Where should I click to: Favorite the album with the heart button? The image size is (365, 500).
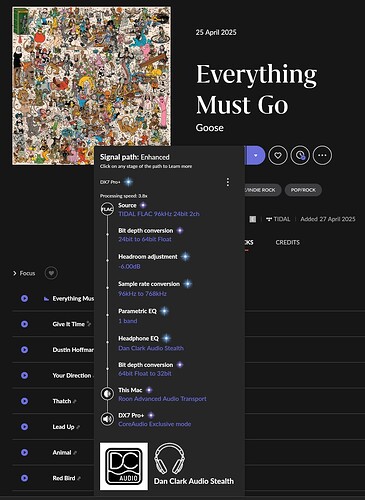(x=278, y=155)
